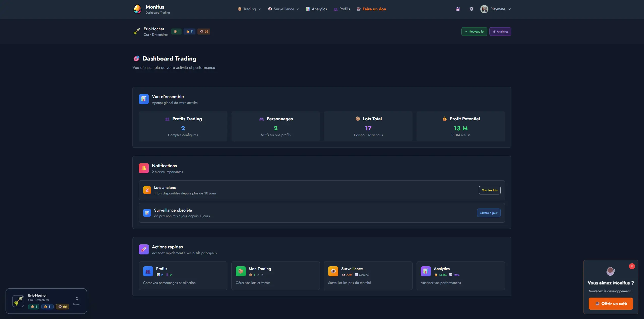Screen dimensions: 644x319
Task: Click the Monifus egg logo
Action: [x=137, y=9]
